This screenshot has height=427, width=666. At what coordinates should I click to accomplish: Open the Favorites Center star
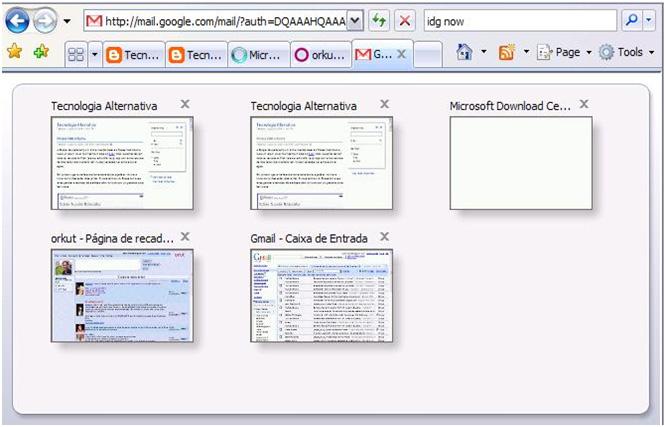[14, 51]
